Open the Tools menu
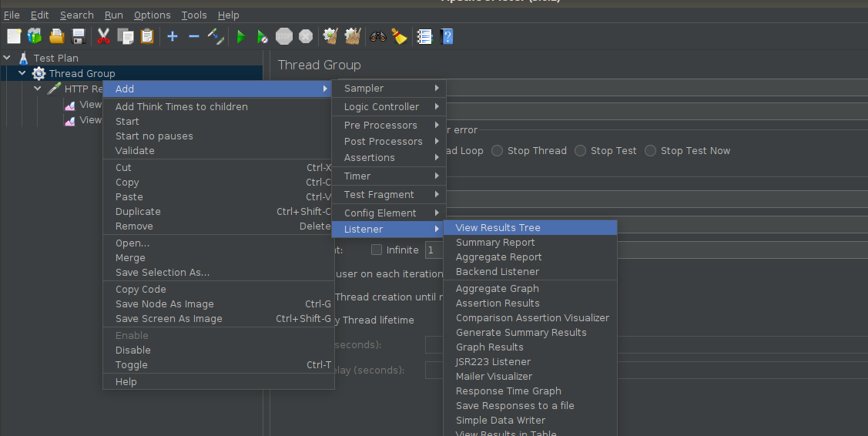Viewport: 868px width, 436px height. click(x=194, y=15)
